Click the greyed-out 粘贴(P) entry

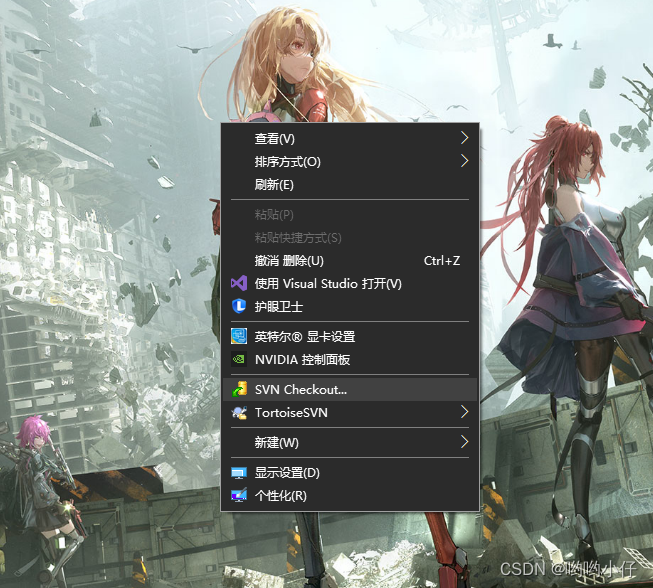click(350, 214)
